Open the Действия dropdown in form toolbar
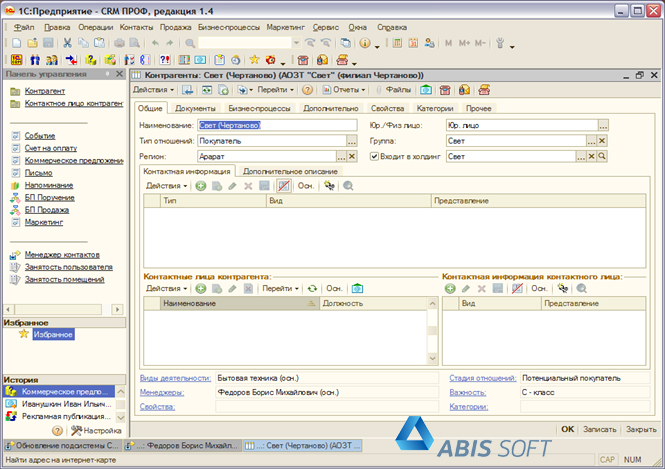 pos(154,90)
